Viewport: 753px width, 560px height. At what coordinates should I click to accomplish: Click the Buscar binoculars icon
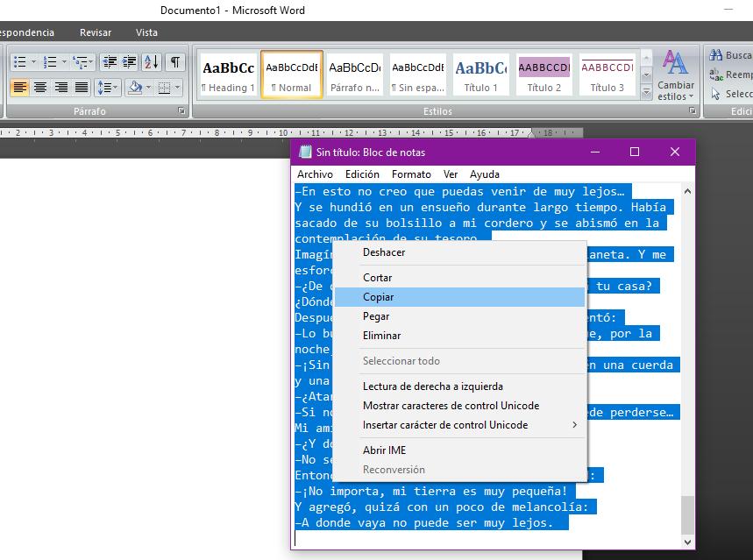tap(715, 56)
